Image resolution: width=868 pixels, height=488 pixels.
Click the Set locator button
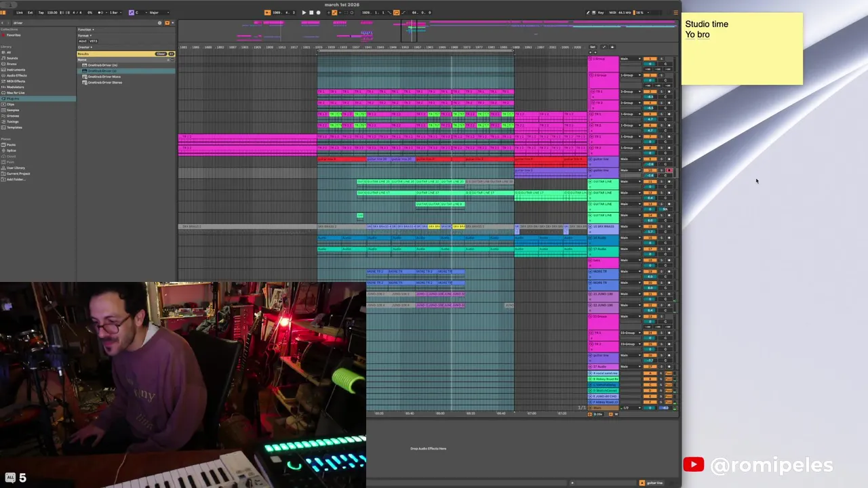pyautogui.click(x=592, y=47)
